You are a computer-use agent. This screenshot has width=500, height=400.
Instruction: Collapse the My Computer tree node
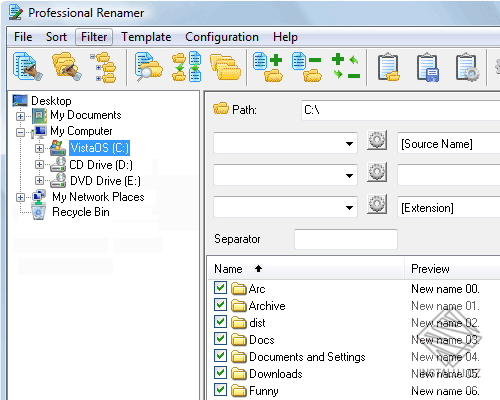coord(20,132)
